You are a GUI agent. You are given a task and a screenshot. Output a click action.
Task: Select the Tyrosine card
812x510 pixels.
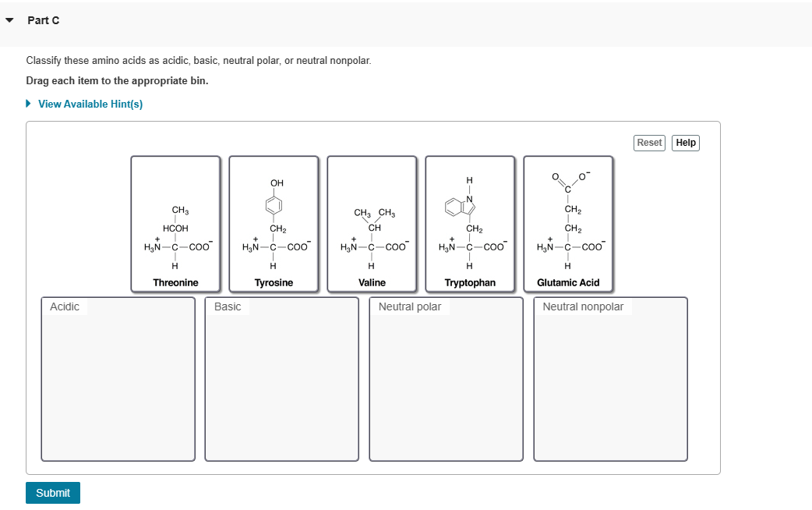pos(274,224)
